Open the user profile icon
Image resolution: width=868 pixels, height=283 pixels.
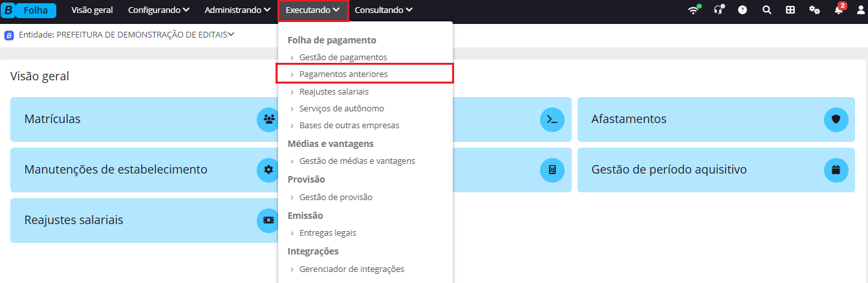(x=860, y=10)
